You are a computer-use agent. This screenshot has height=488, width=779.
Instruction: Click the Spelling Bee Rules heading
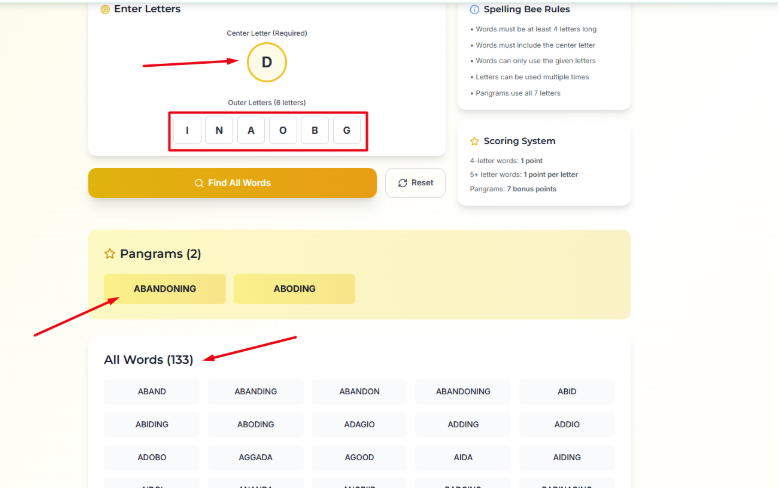(527, 9)
